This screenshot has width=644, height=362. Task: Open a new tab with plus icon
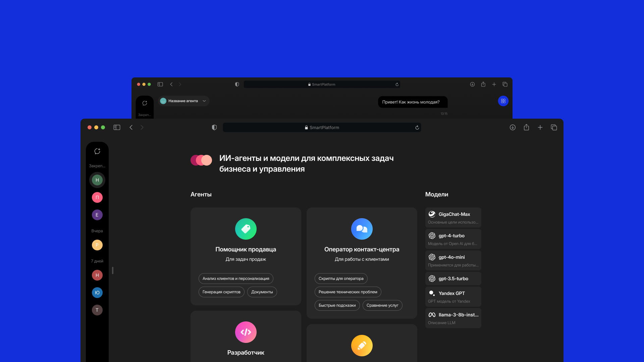coord(540,127)
